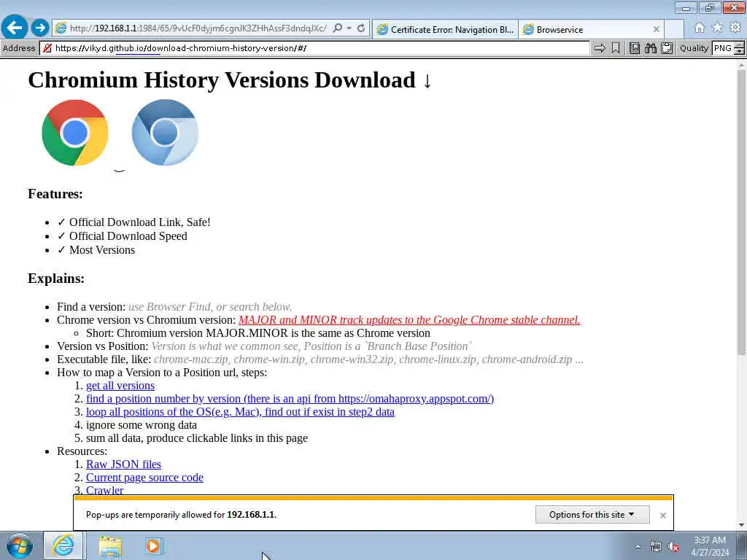Image resolution: width=747 pixels, height=560 pixels.
Task: Click the 'Most Versions' item
Action: [x=96, y=250]
